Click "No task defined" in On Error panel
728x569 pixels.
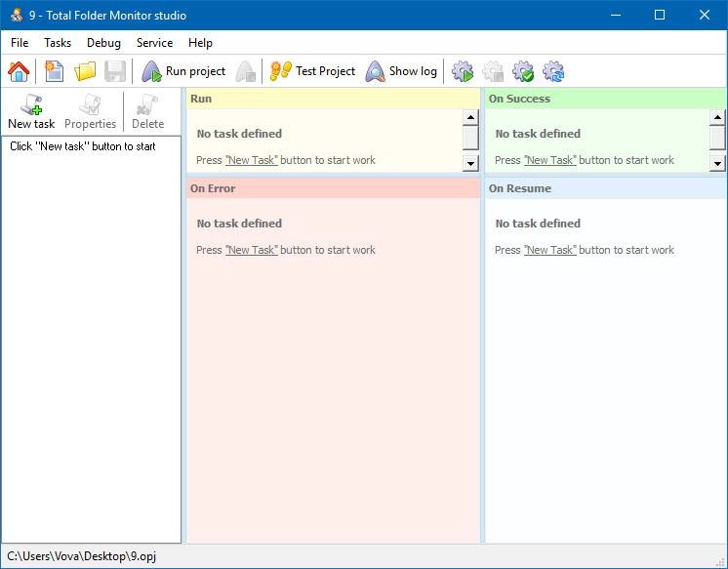[239, 224]
